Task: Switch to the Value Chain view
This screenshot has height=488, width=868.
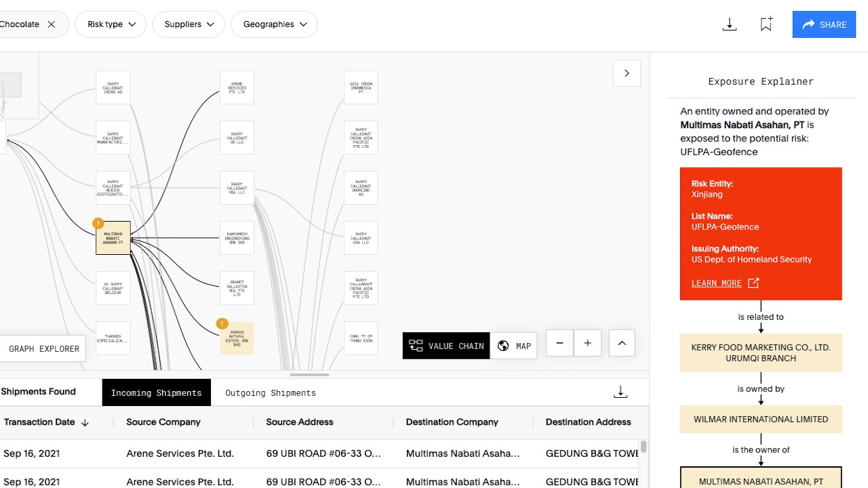Action: 446,346
